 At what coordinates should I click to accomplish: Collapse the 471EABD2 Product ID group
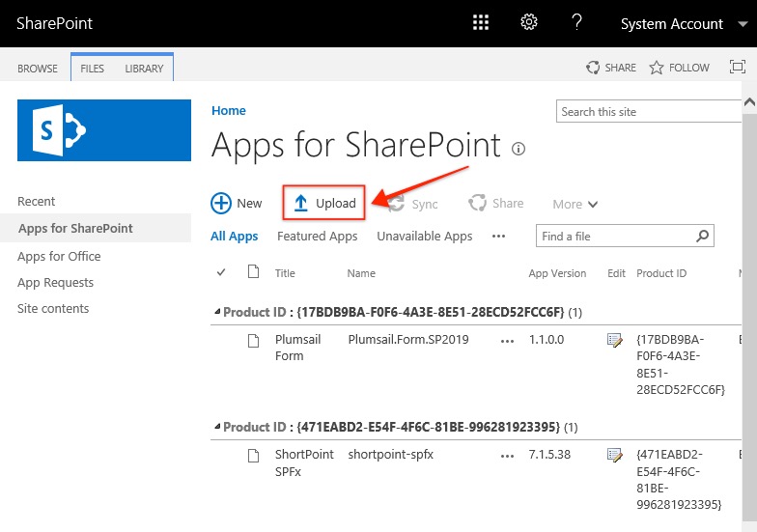pyautogui.click(x=217, y=427)
